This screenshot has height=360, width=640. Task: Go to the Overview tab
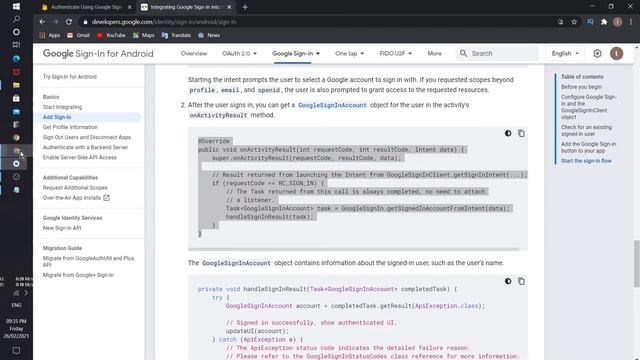click(x=194, y=53)
